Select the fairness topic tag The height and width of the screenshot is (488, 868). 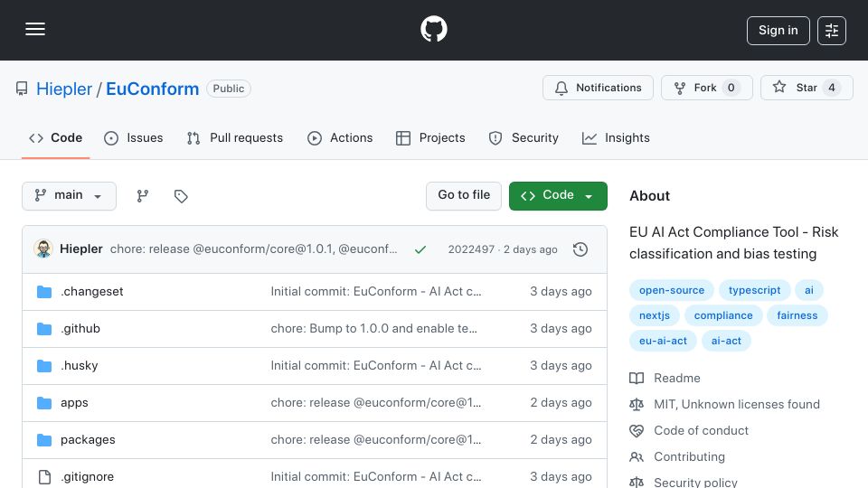point(797,316)
